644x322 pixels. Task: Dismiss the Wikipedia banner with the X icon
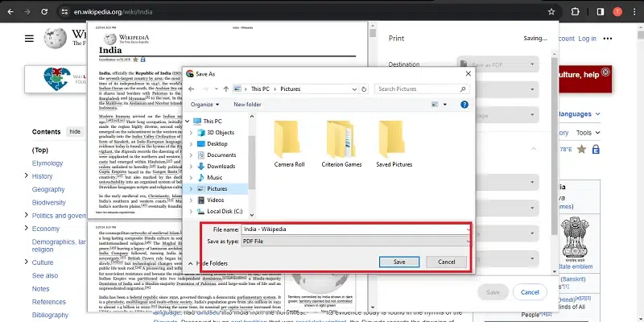[605, 72]
